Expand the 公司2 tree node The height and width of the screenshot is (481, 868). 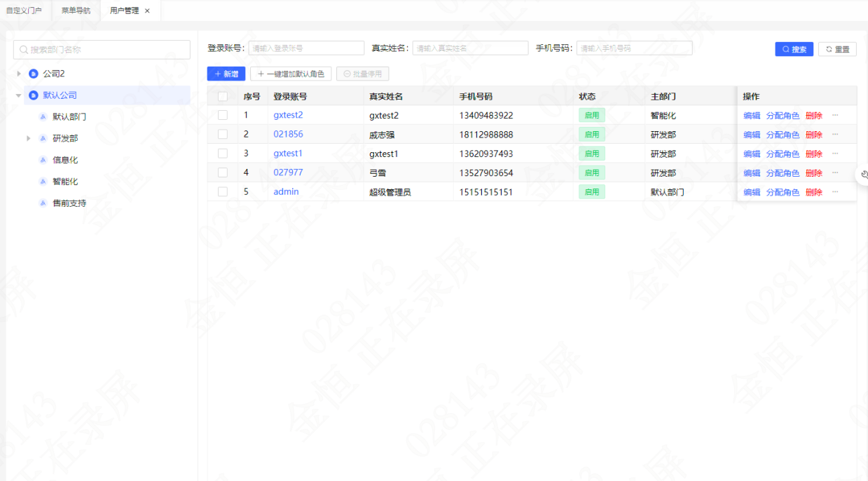pyautogui.click(x=19, y=74)
